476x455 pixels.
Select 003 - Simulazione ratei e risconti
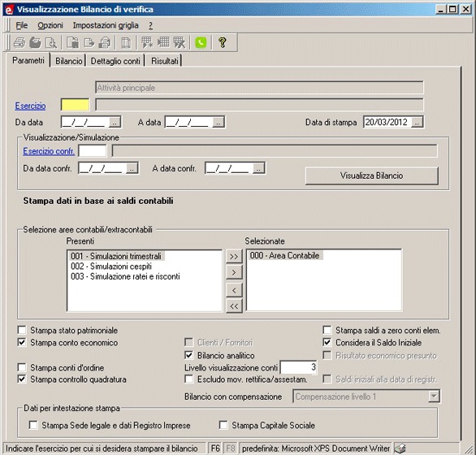pyautogui.click(x=125, y=276)
